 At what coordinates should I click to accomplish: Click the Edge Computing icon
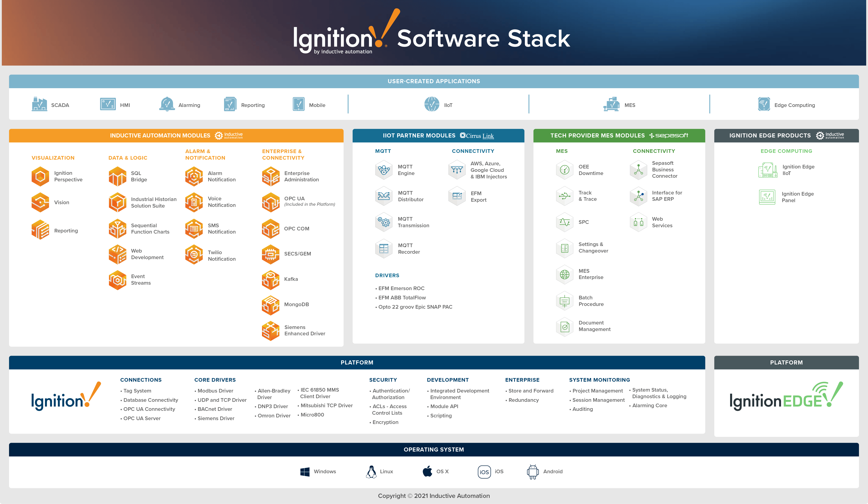[x=764, y=104]
